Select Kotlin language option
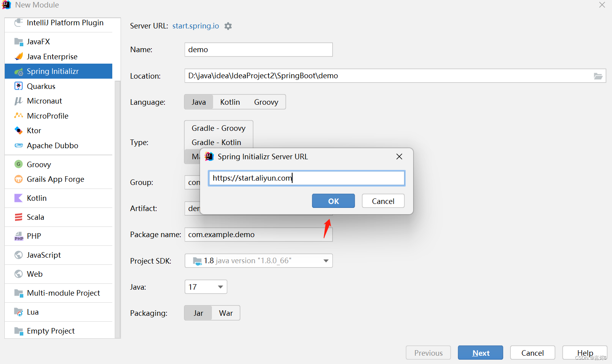612x364 pixels. [x=230, y=102]
